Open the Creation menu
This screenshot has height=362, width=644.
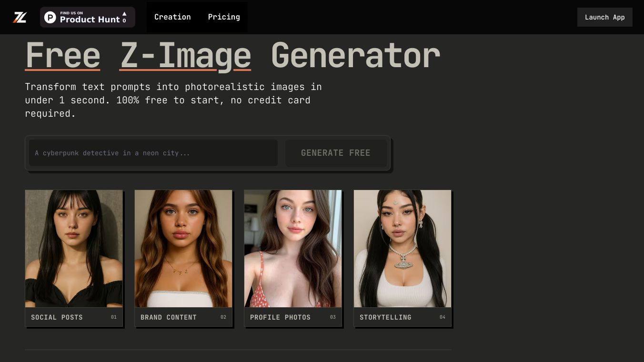click(172, 17)
